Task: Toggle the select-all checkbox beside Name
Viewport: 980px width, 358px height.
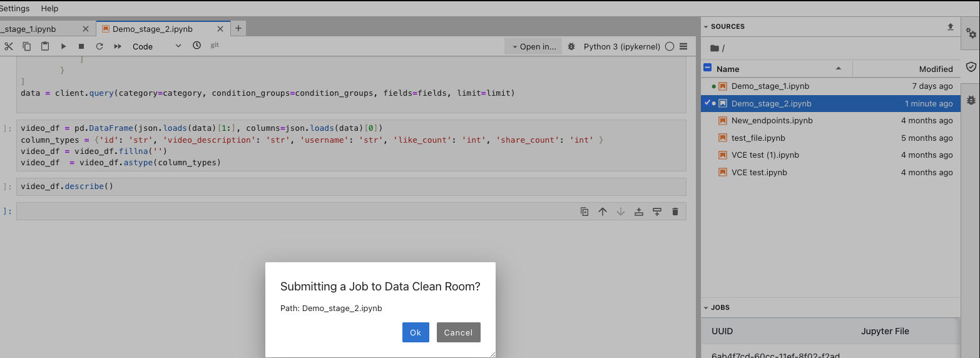Action: (707, 69)
